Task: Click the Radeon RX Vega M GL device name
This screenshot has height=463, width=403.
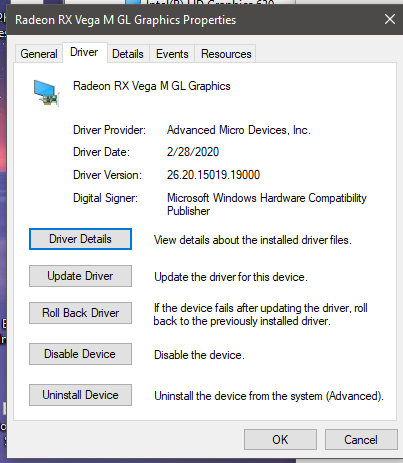Action: coord(152,86)
